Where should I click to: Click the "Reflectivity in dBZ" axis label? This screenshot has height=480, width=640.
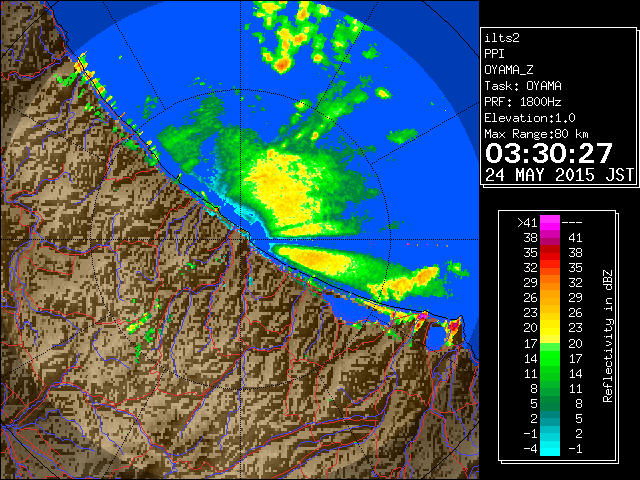click(x=608, y=336)
